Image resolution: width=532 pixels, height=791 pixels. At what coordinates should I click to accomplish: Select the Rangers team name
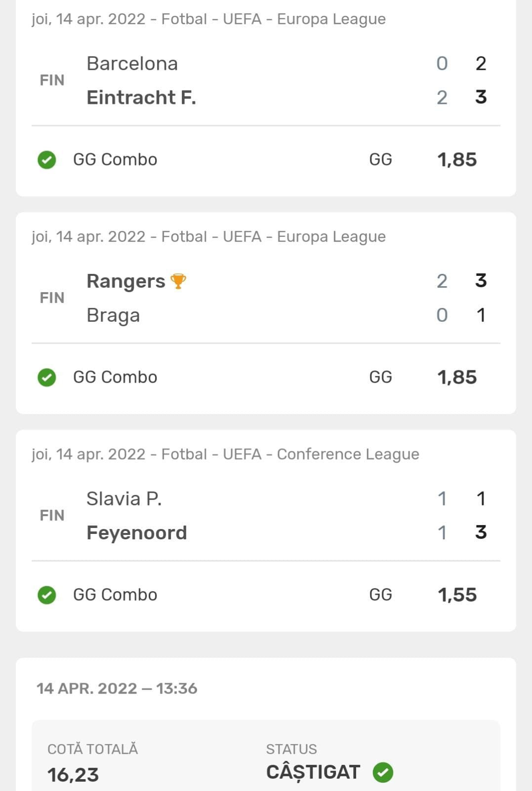[x=125, y=281]
